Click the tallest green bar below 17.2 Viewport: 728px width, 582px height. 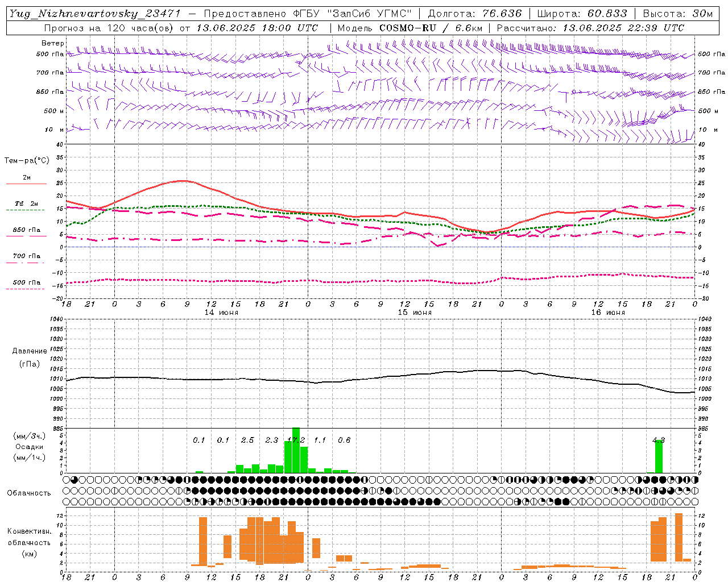click(x=296, y=450)
